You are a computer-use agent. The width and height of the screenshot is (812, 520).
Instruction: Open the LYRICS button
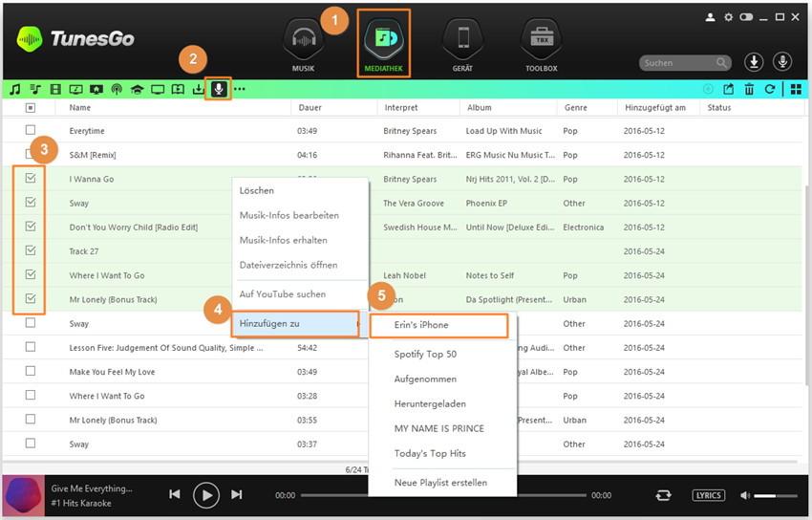709,496
